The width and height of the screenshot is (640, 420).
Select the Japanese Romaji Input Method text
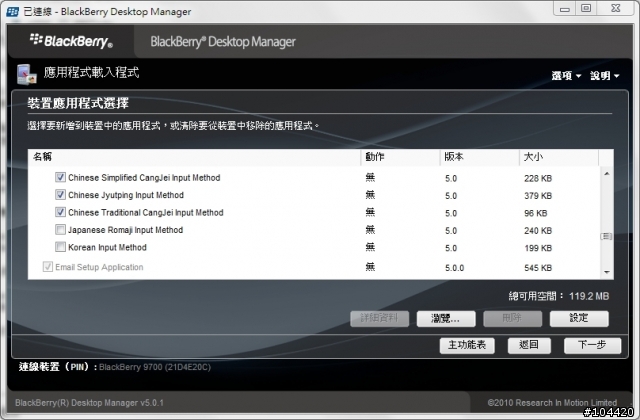(125, 230)
